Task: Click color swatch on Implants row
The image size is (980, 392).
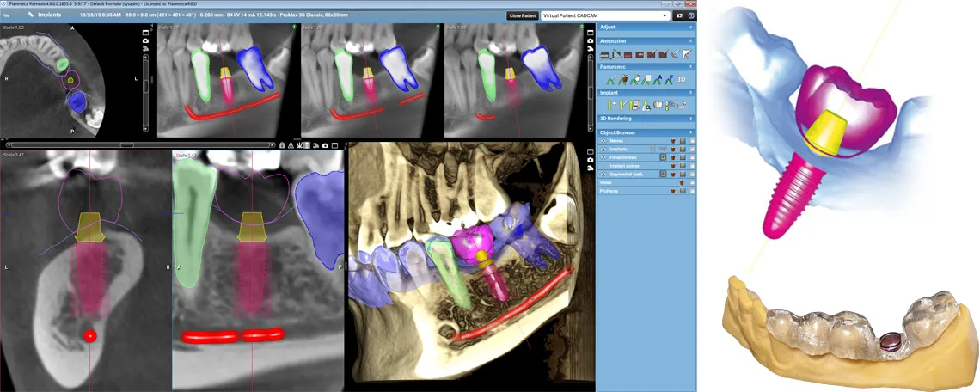Action: click(x=683, y=149)
